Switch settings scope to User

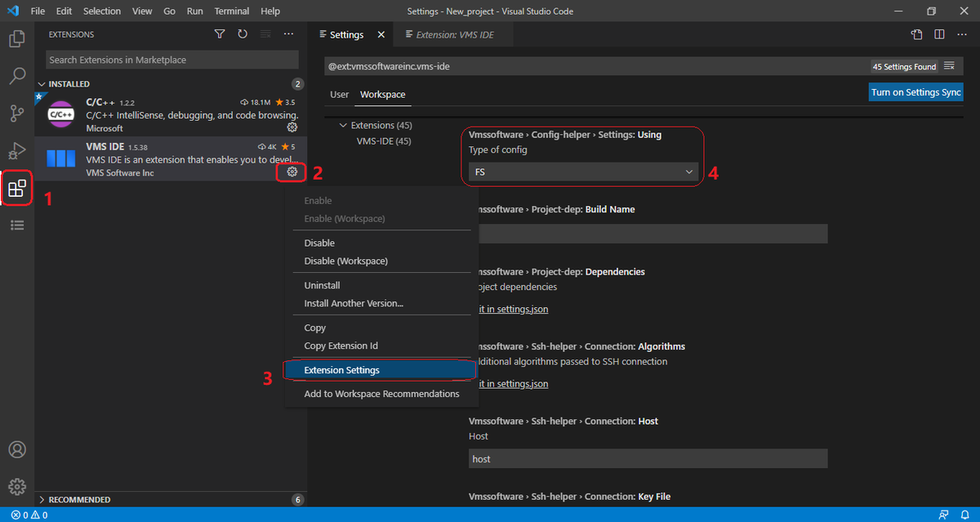coord(339,94)
